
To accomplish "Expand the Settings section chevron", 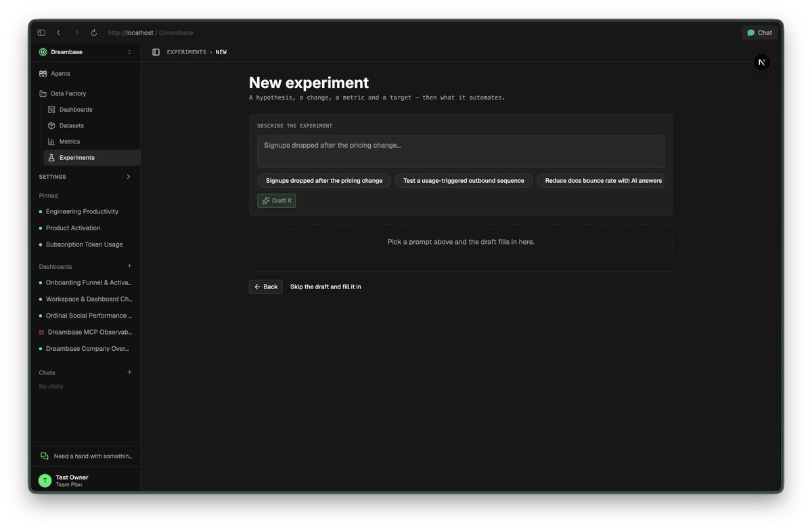I will pos(129,177).
